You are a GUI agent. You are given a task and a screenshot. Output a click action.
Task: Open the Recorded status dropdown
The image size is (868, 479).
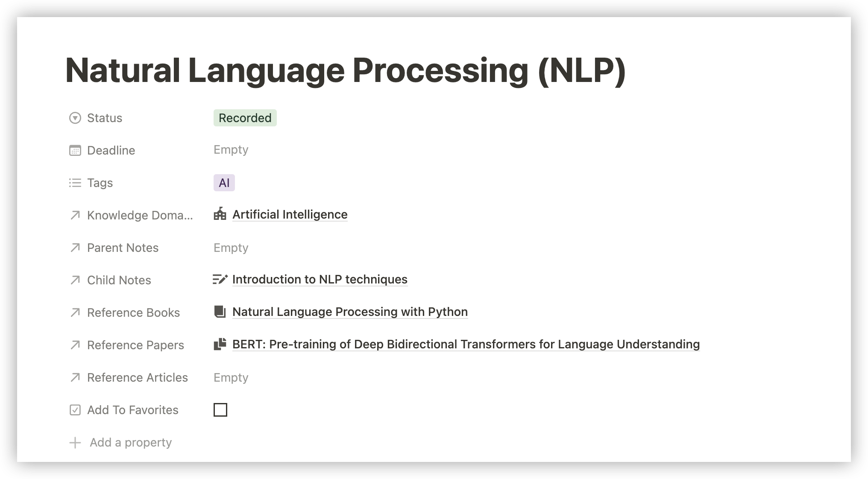click(245, 118)
